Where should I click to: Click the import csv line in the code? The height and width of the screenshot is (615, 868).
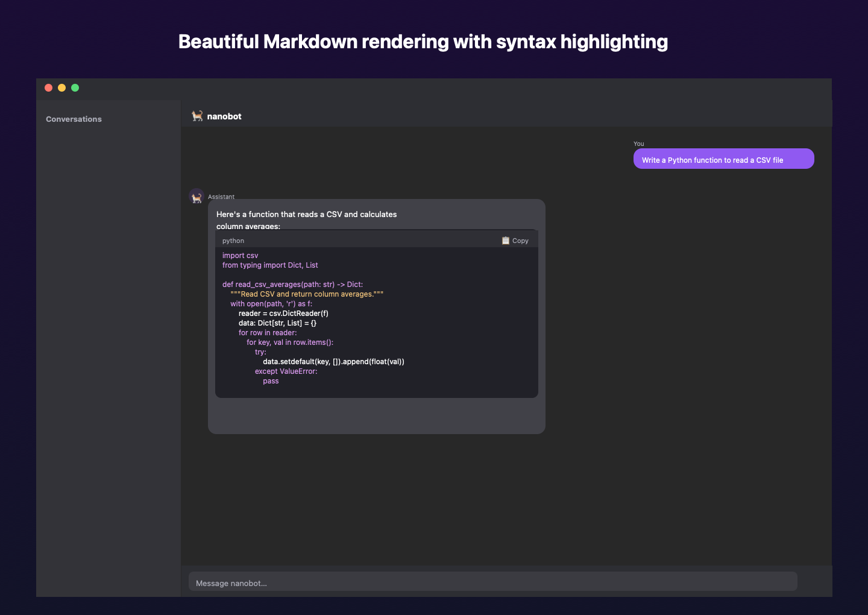click(x=240, y=255)
